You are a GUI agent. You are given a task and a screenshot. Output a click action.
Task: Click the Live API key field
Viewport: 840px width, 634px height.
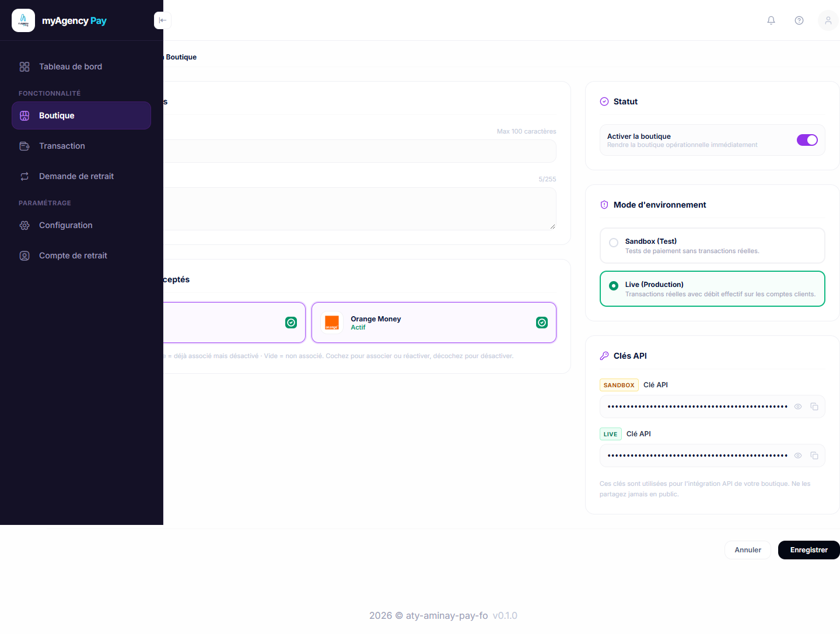[x=712, y=456]
